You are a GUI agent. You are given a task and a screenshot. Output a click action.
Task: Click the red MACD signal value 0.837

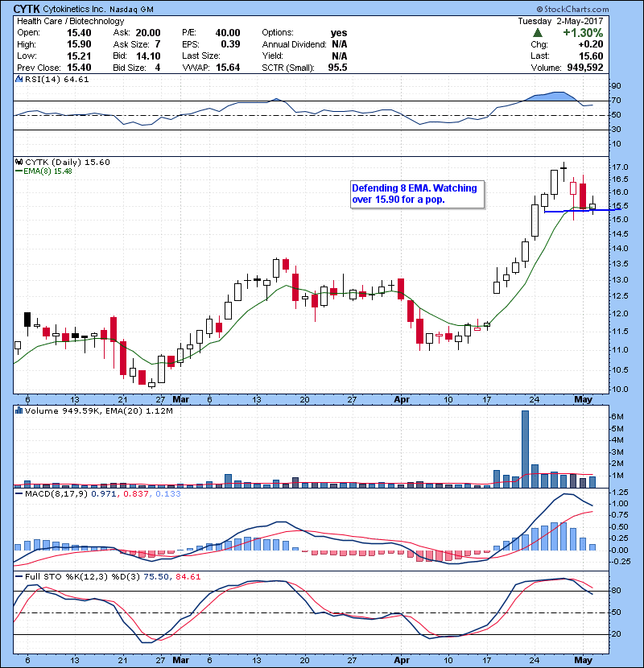tap(136, 494)
